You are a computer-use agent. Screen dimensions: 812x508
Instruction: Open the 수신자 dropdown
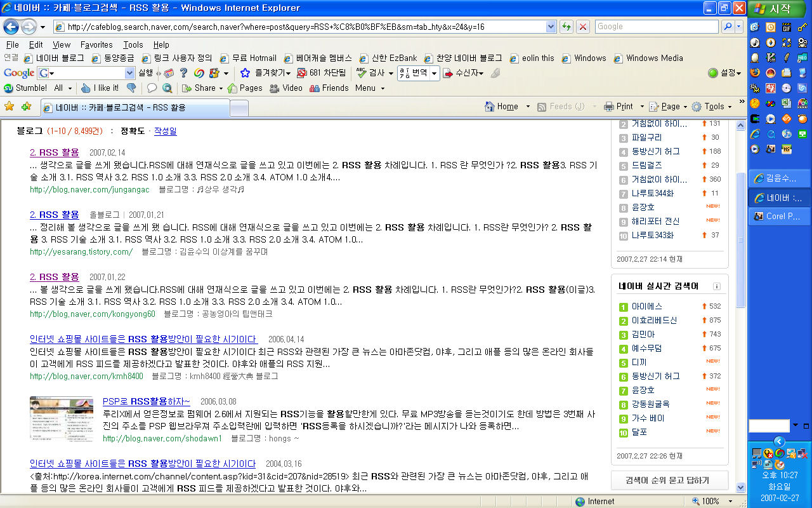tap(464, 73)
